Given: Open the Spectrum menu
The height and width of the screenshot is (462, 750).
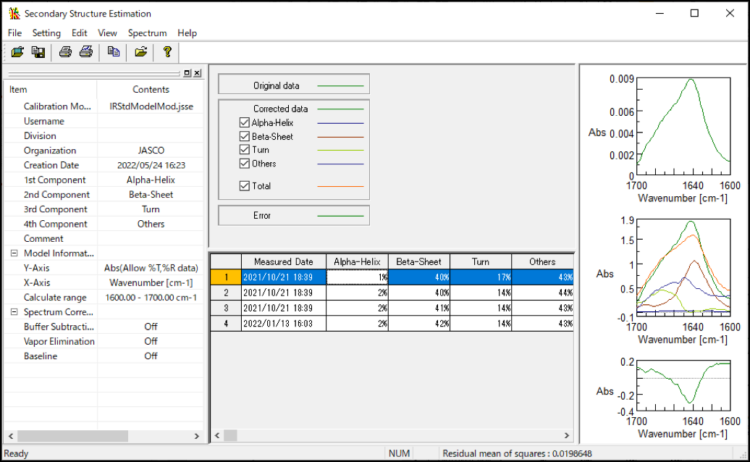Looking at the screenshot, I should coord(147,33).
